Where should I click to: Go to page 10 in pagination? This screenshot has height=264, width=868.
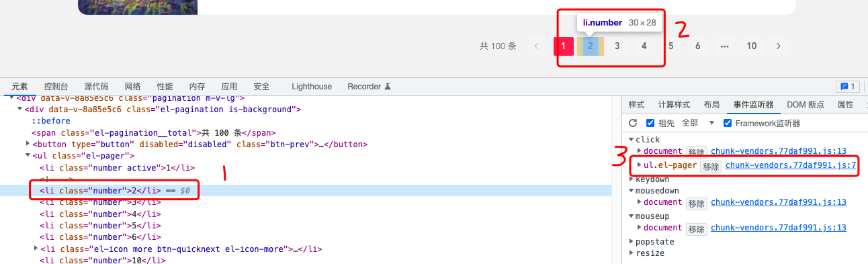pos(752,46)
